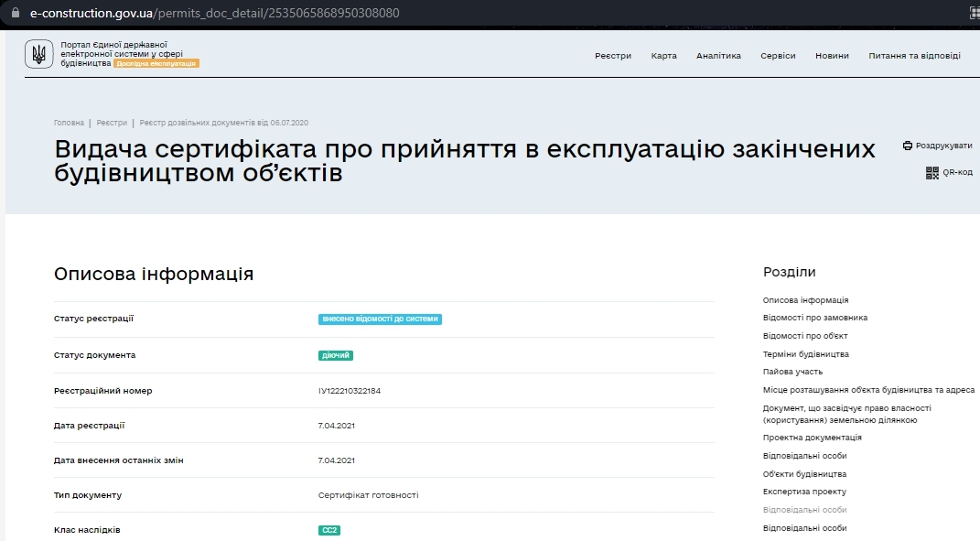Image resolution: width=980 pixels, height=541 pixels.
Task: Jump to Описова інформація section link
Action: (805, 300)
